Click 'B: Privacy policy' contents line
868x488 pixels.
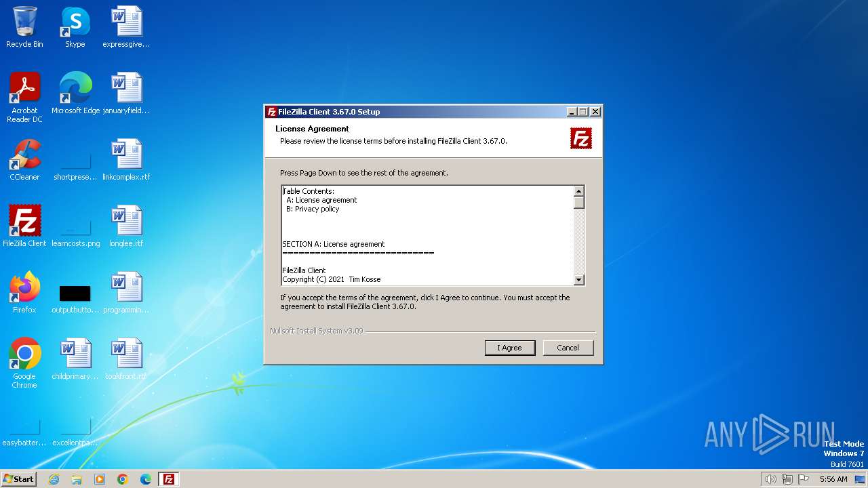pos(313,209)
